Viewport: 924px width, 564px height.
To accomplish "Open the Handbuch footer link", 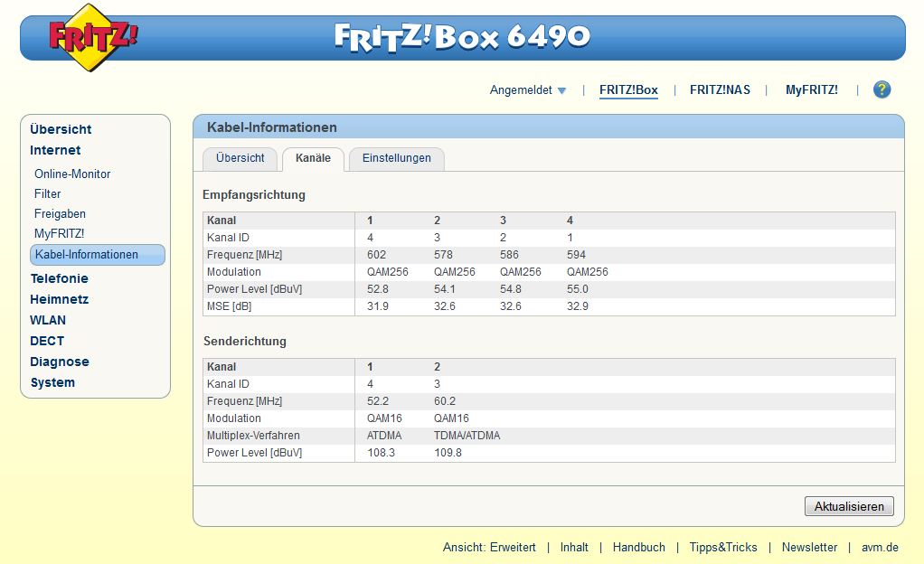I will pyautogui.click(x=639, y=548).
